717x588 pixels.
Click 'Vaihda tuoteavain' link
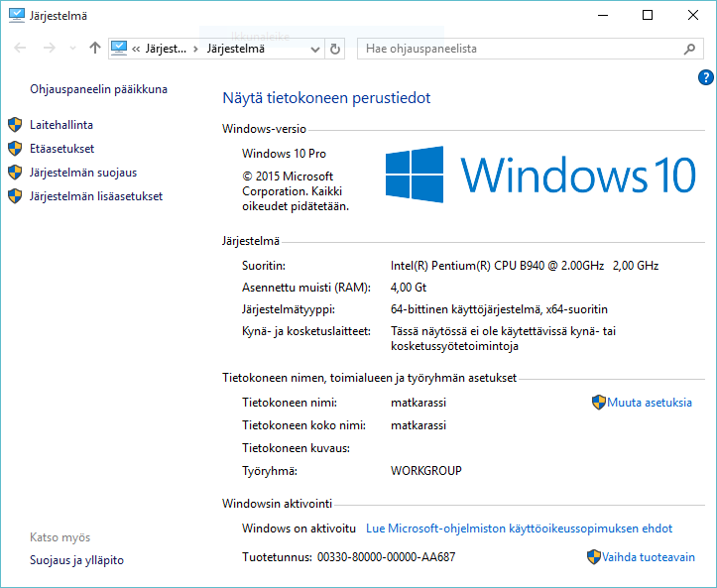[x=649, y=557]
